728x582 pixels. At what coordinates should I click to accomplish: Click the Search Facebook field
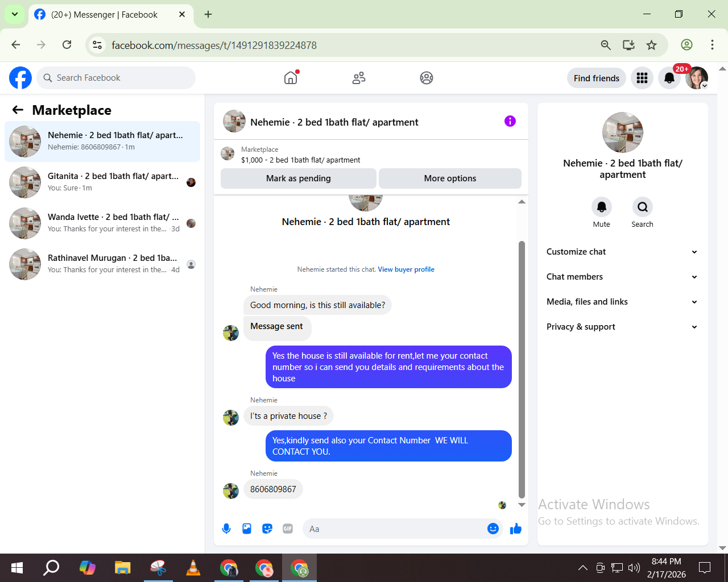[x=116, y=78]
